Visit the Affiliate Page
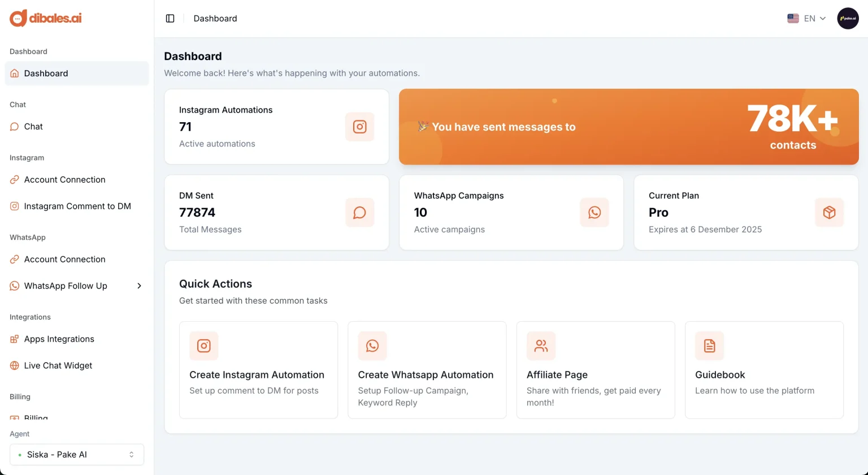The height and width of the screenshot is (475, 868). (595, 370)
